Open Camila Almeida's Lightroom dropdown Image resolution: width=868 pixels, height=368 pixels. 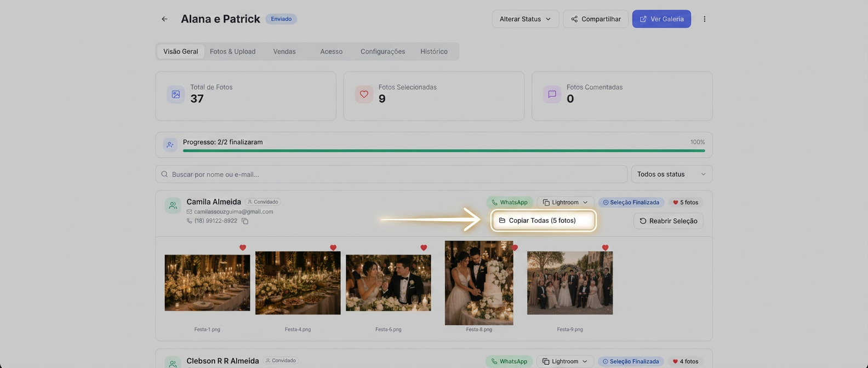tap(566, 203)
